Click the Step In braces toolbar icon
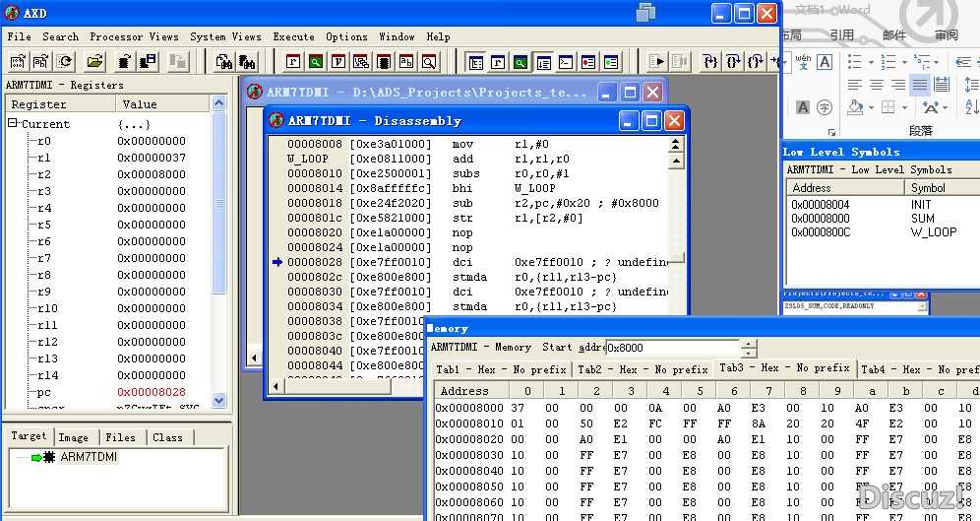Screen dimensions: 980x521 (x=709, y=62)
